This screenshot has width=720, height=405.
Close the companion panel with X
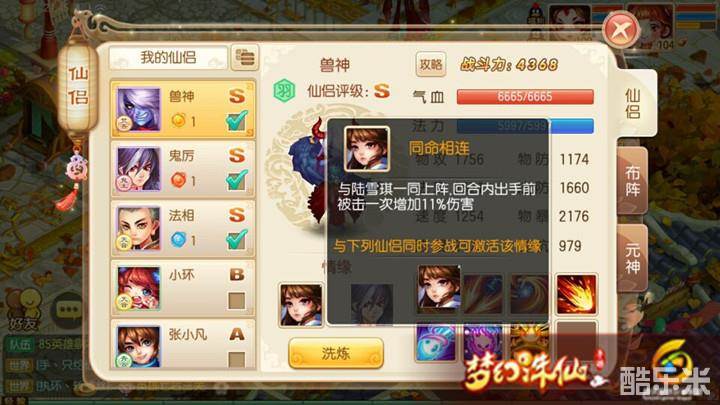tap(621, 30)
